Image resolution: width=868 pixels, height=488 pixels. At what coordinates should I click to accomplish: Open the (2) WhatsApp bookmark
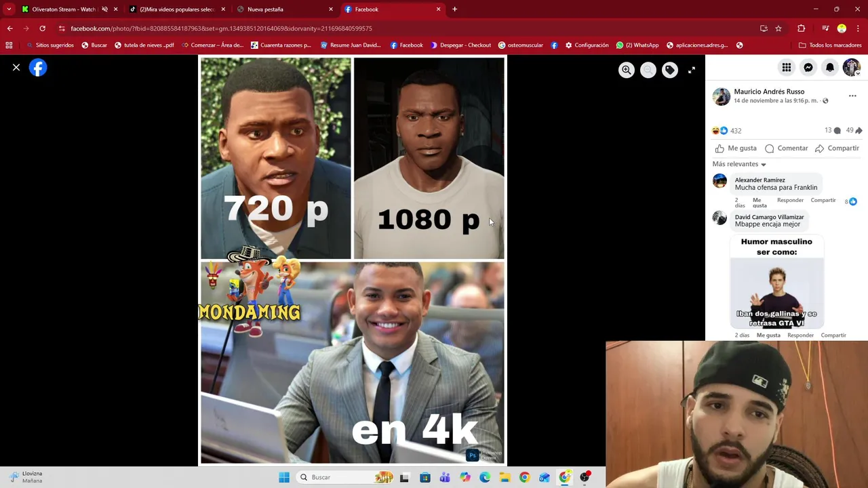click(x=637, y=45)
